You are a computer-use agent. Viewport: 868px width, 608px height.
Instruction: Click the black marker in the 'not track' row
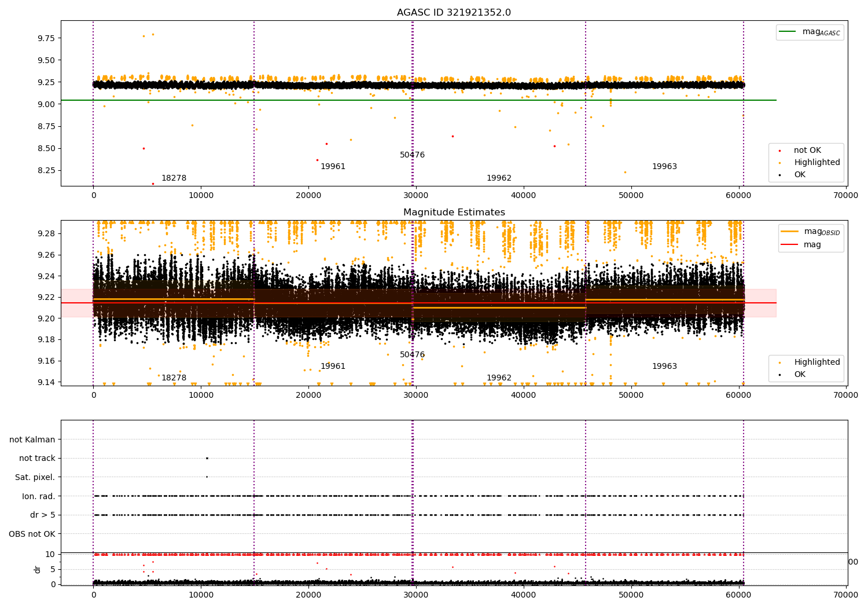[x=207, y=458]
